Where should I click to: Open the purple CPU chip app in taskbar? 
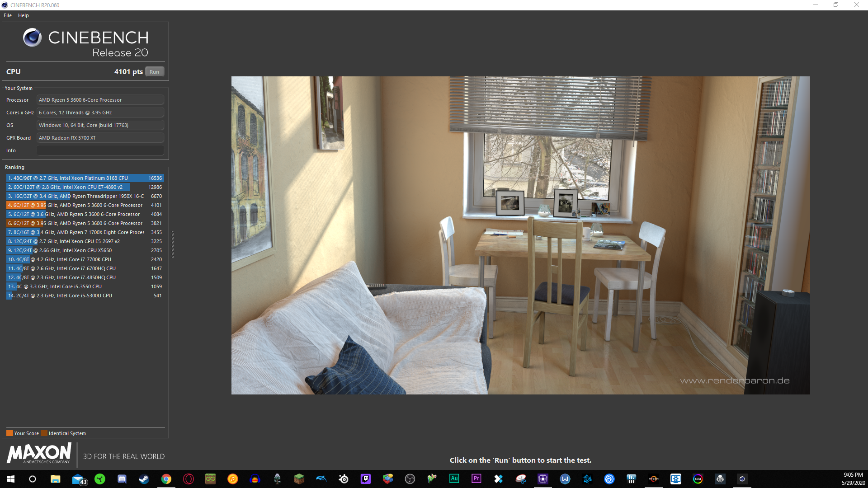[543, 479]
